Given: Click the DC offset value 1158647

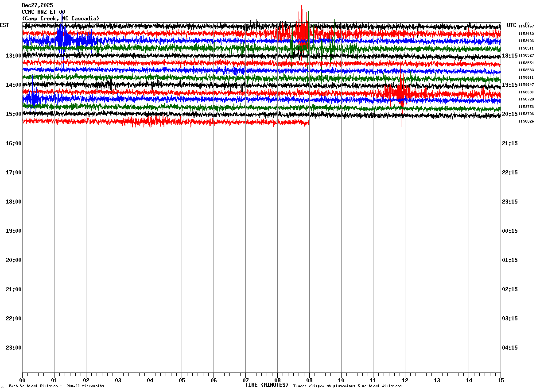Looking at the screenshot, I should coord(526,85).
